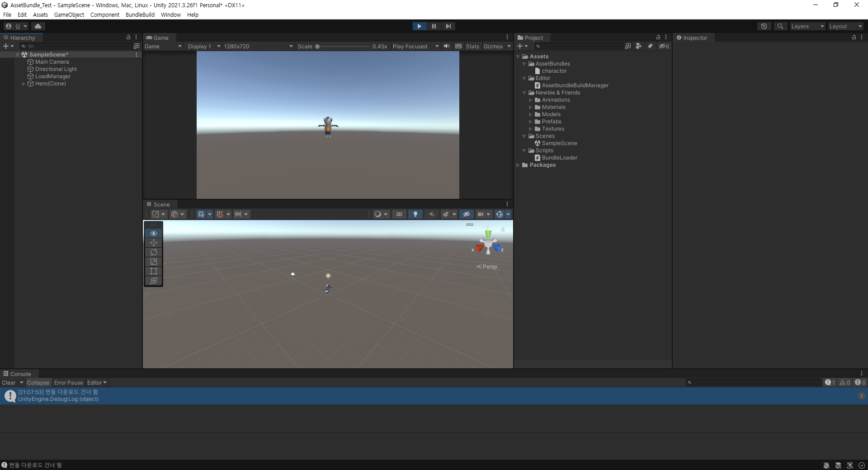Open the Play Focused dropdown

coord(415,47)
